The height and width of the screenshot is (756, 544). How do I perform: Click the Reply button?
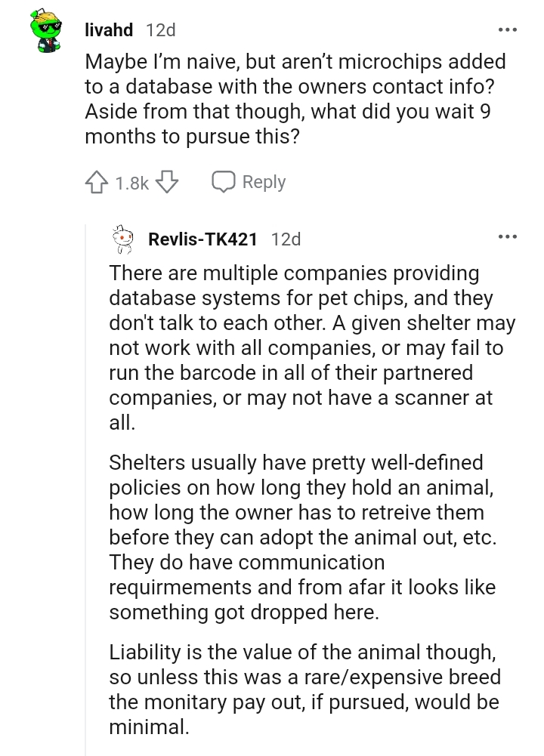(x=263, y=181)
